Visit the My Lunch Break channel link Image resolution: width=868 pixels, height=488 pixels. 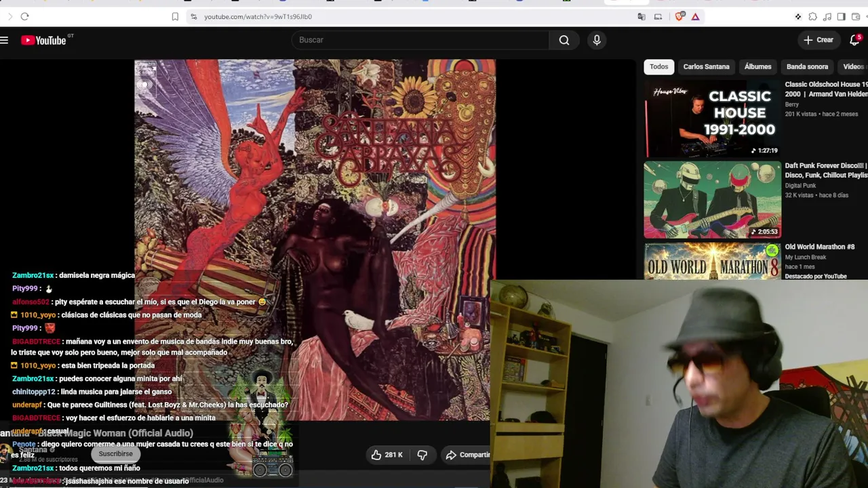tap(806, 258)
